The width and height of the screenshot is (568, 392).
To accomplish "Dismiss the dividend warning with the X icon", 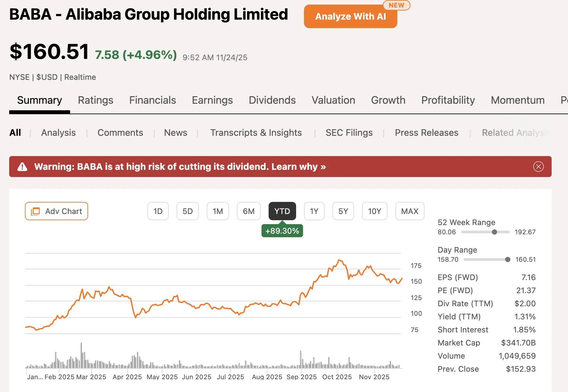I will (x=538, y=167).
